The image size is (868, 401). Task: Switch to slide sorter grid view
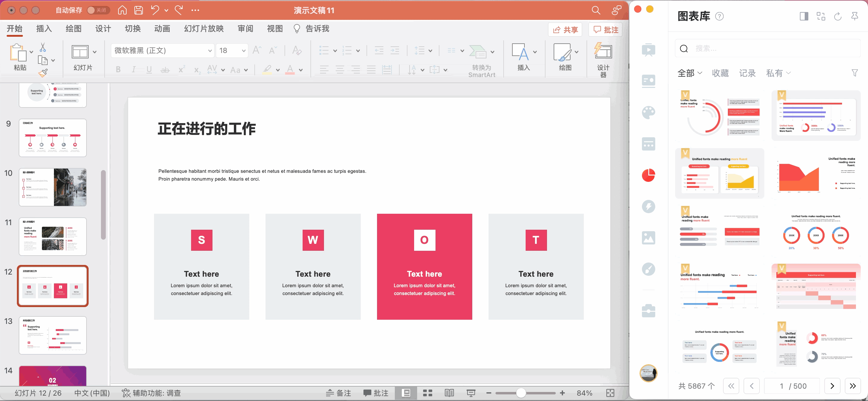428,393
